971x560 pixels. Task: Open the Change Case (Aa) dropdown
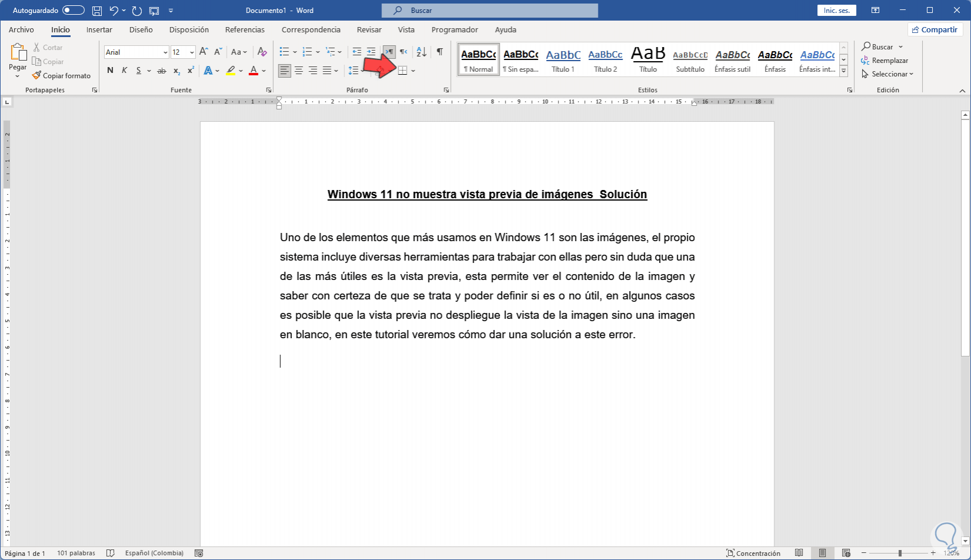click(x=239, y=52)
